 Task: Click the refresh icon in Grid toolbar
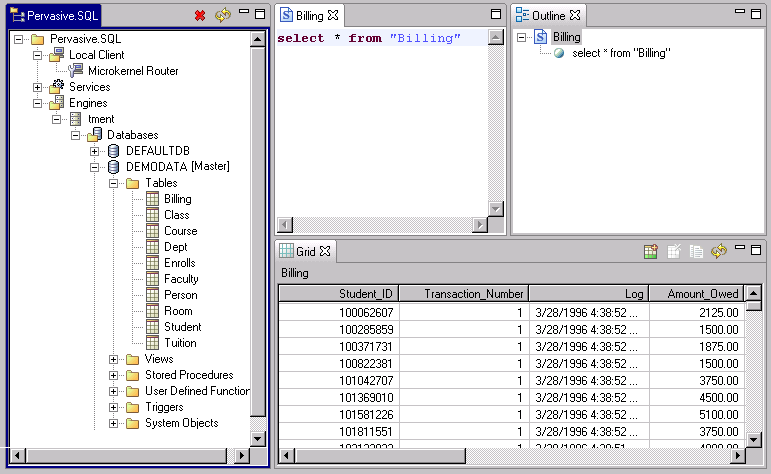pyautogui.click(x=718, y=252)
